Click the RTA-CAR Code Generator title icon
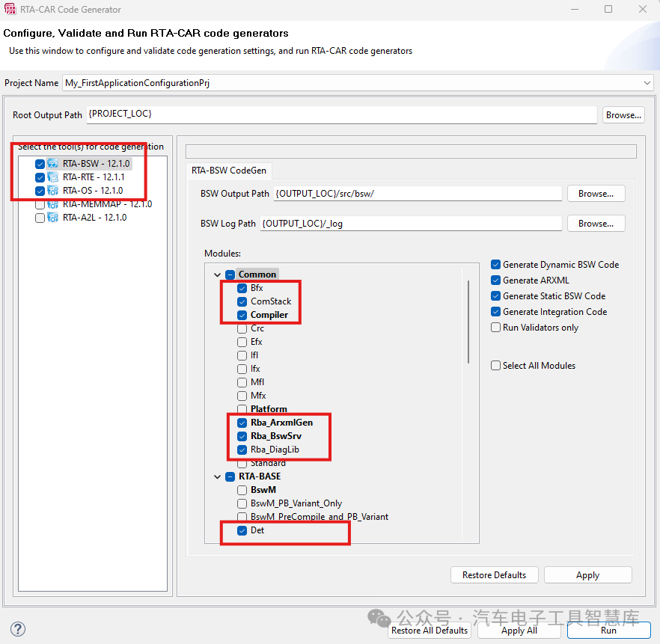Image resolution: width=660 pixels, height=644 pixels. tap(10, 9)
